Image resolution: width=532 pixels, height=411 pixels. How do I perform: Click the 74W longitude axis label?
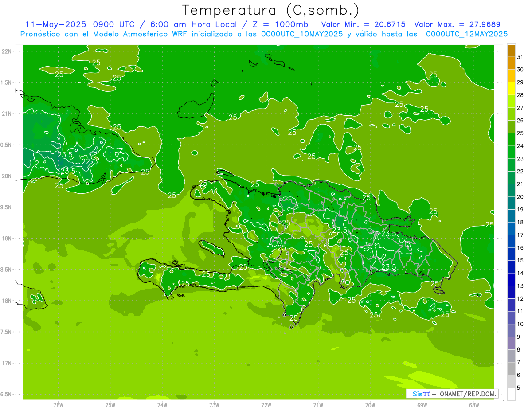tap(162, 405)
